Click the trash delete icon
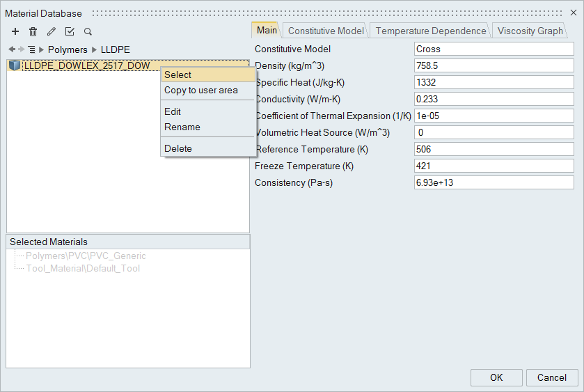 (33, 32)
